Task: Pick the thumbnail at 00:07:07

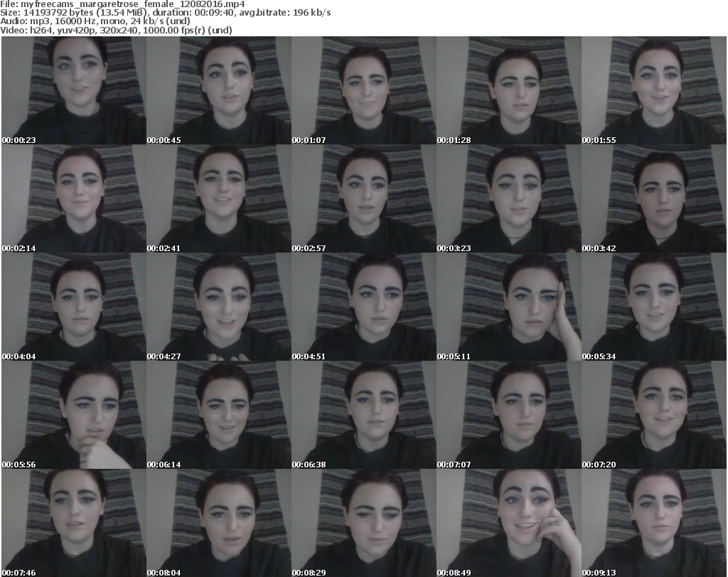Action: 508,415
